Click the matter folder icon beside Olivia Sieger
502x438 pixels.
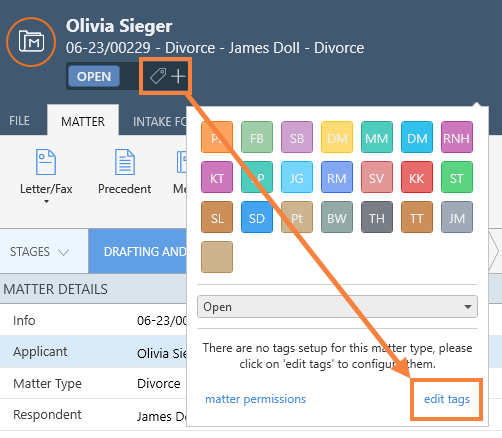point(31,42)
